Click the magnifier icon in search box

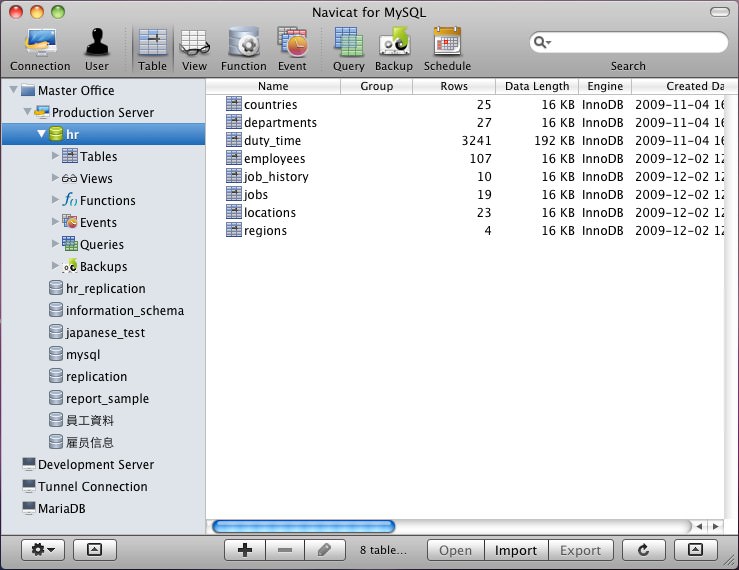tap(541, 42)
